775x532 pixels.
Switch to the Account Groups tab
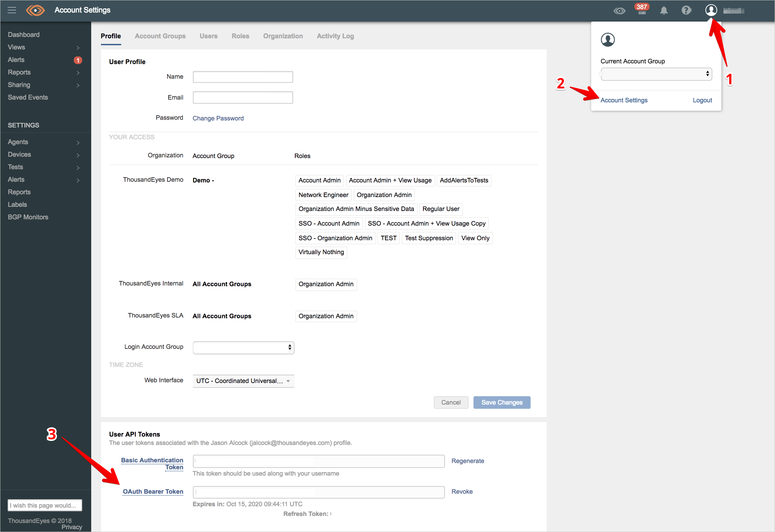point(160,37)
